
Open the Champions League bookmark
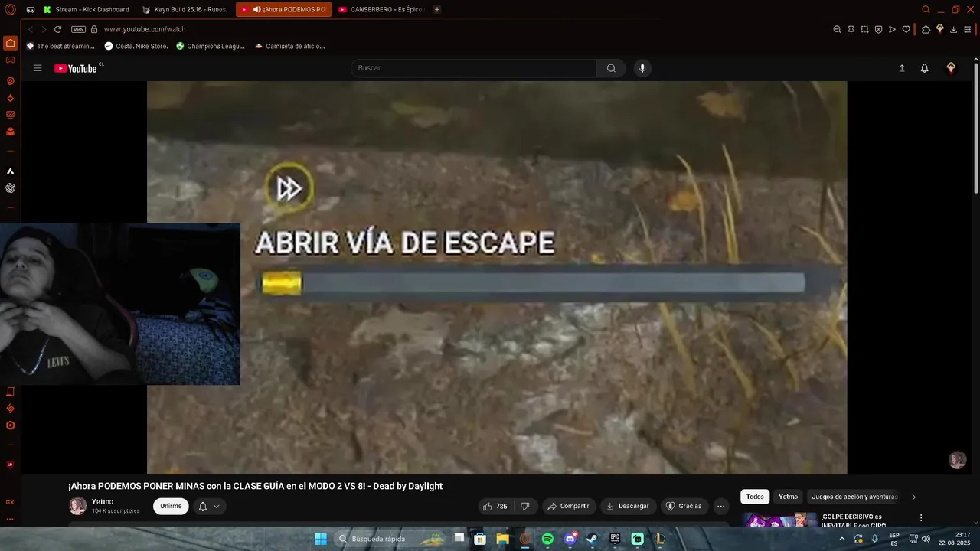pos(211,46)
